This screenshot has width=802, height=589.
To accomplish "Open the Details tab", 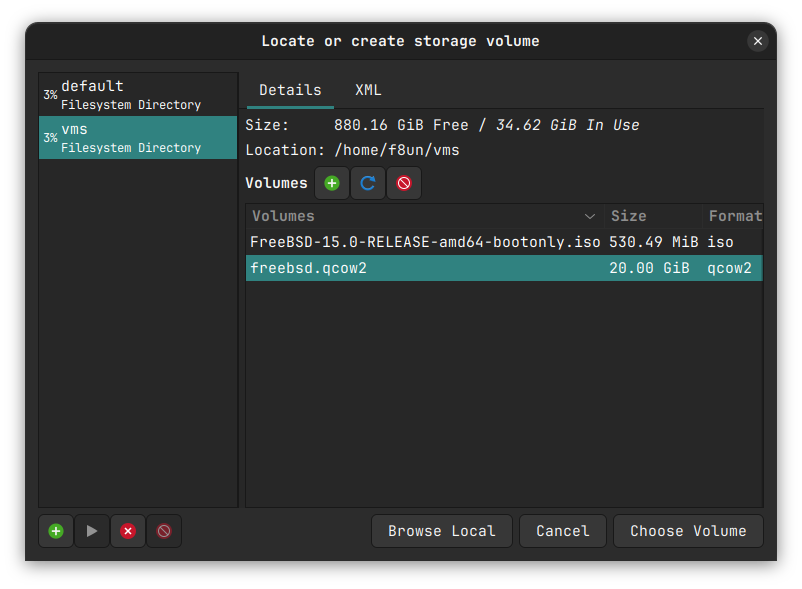I will pyautogui.click(x=290, y=90).
